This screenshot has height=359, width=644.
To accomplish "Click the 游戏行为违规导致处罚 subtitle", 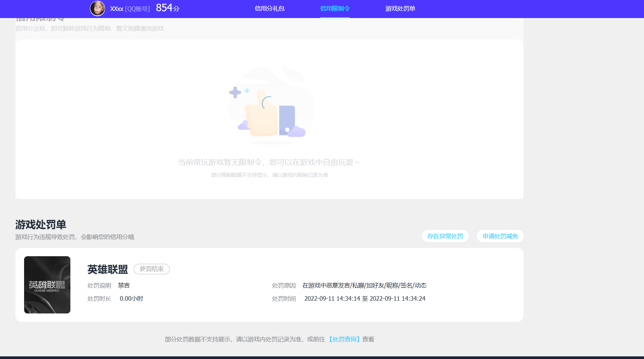I will point(75,237).
